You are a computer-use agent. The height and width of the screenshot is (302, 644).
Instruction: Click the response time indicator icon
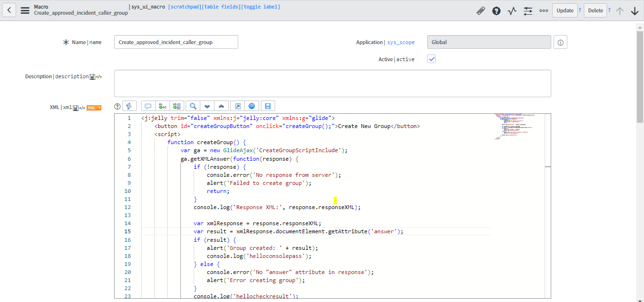tap(512, 10)
